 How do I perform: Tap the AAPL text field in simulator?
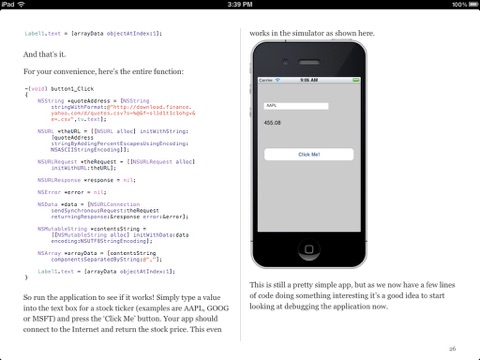point(296,106)
